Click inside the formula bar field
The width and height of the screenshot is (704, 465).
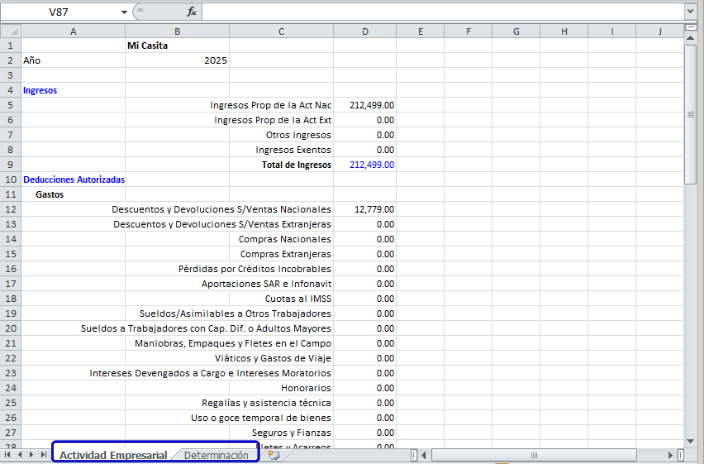tap(443, 12)
